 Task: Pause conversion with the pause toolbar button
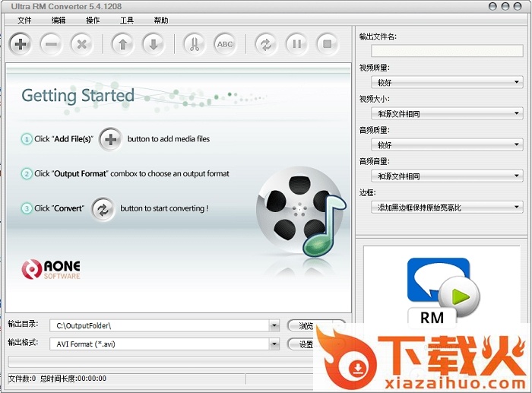297,44
